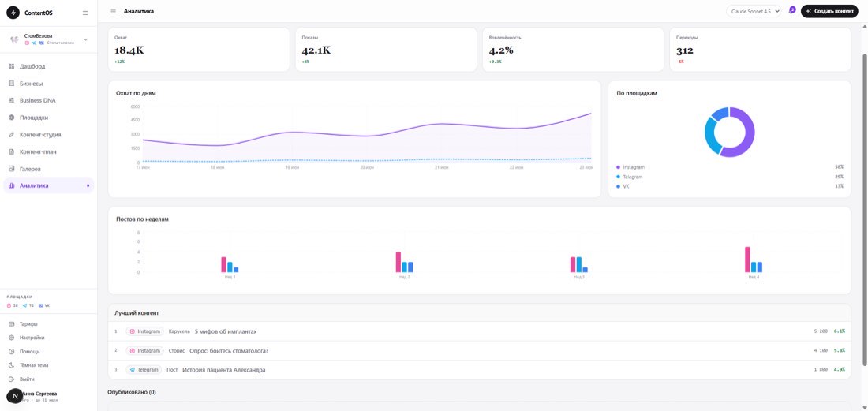Click the 5.8% engagement value
The image size is (868, 411).
tap(840, 351)
